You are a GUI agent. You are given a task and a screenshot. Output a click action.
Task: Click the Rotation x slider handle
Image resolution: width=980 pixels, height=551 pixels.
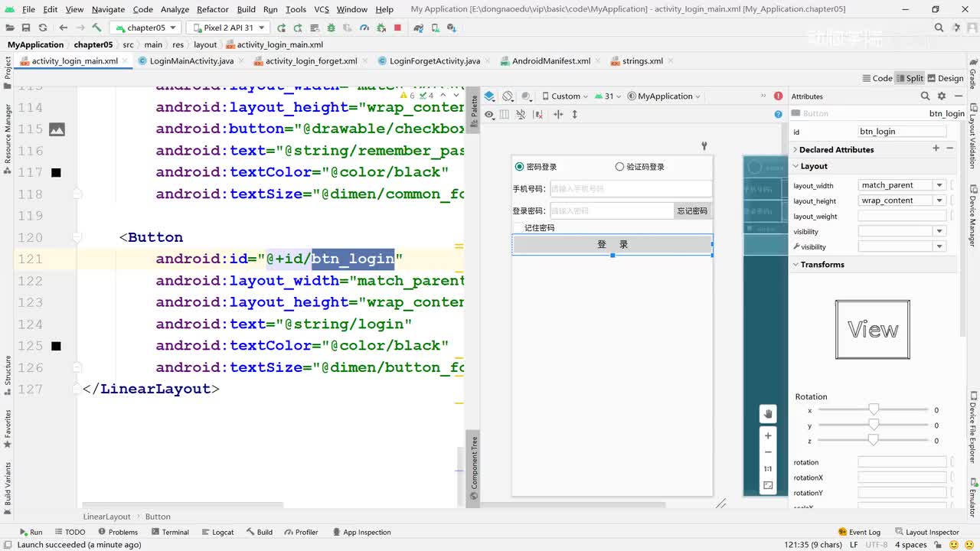(874, 410)
